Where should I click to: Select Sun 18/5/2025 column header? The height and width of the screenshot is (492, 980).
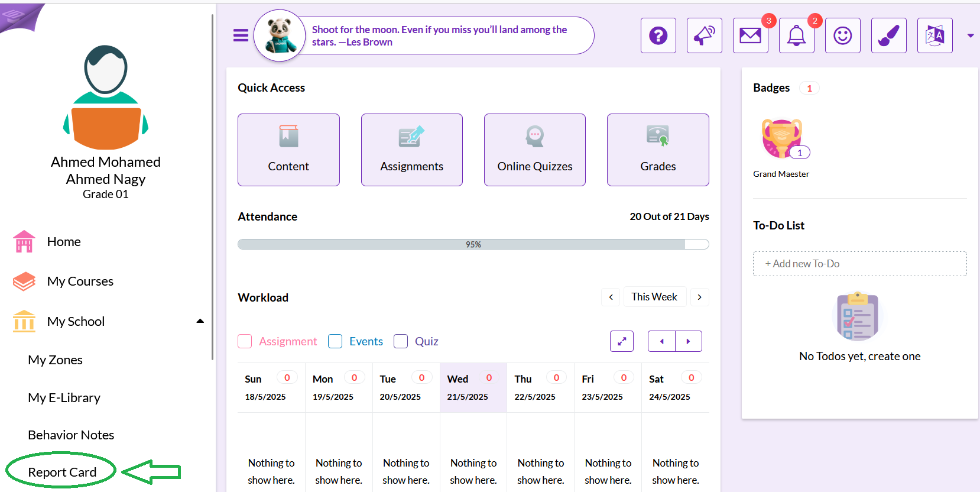pos(271,387)
